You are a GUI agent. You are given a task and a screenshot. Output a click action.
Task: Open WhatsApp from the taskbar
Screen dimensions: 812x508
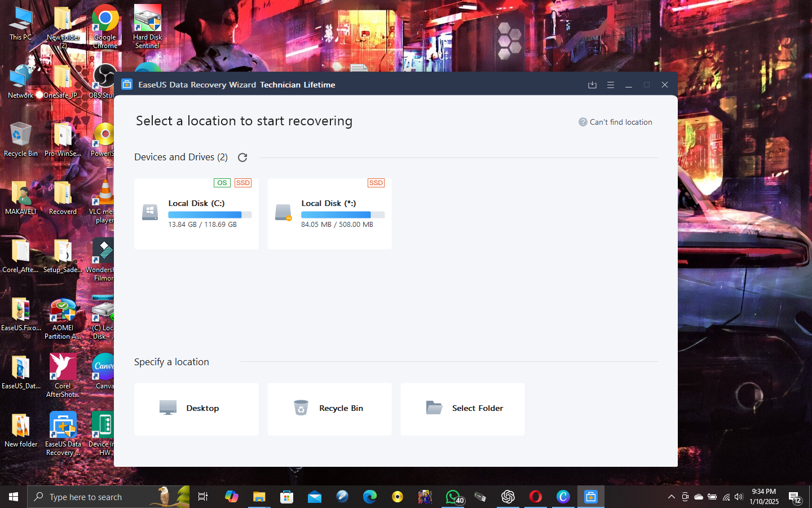click(x=453, y=497)
